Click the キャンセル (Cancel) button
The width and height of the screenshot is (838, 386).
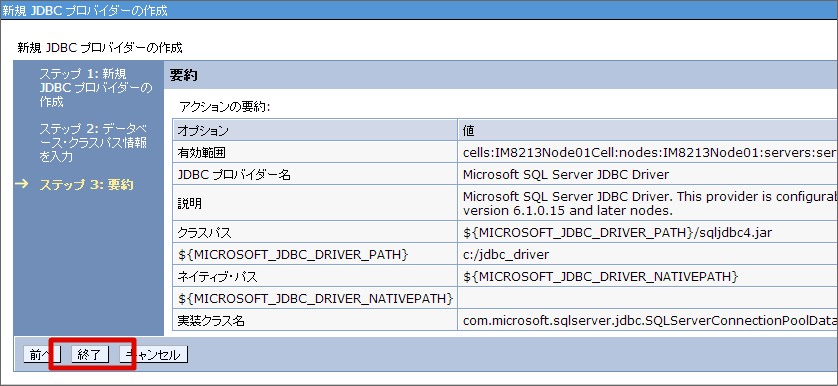pos(153,355)
